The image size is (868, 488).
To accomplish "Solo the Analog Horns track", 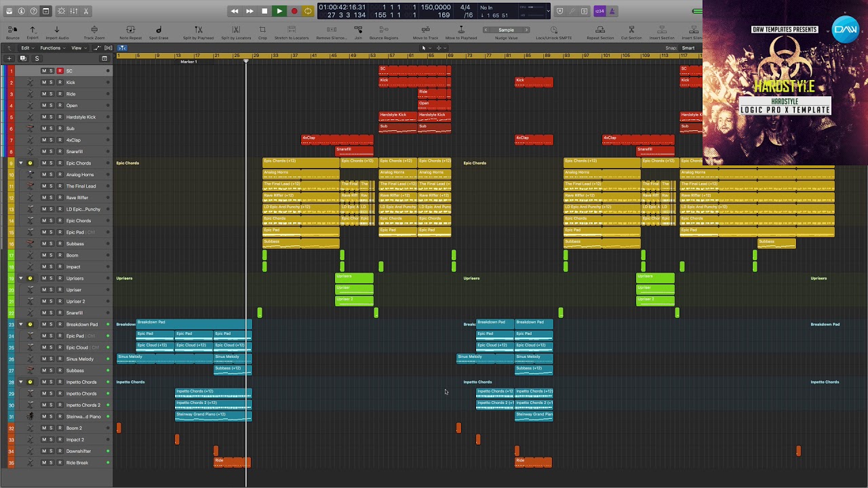I will 51,175.
